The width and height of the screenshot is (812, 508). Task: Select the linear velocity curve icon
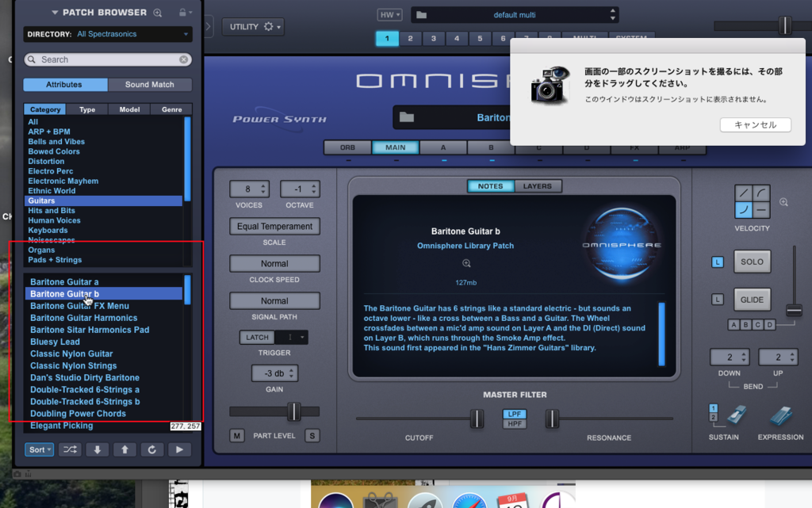pyautogui.click(x=744, y=193)
